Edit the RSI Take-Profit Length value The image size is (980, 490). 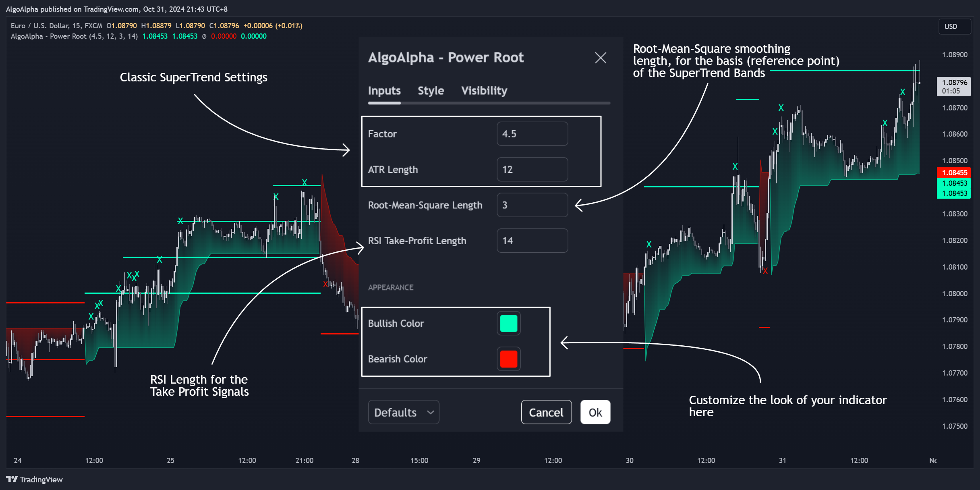click(x=532, y=241)
